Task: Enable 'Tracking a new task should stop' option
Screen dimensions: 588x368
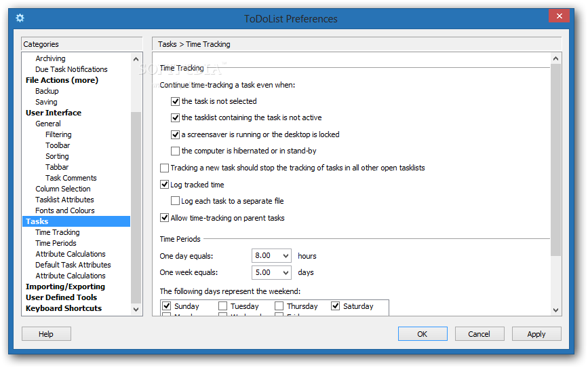Action: tap(164, 168)
